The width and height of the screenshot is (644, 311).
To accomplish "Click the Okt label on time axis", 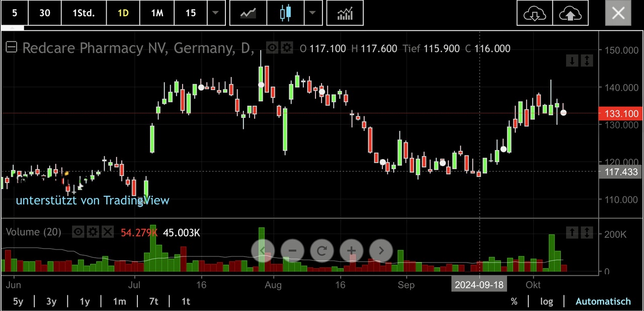I will [x=533, y=285].
